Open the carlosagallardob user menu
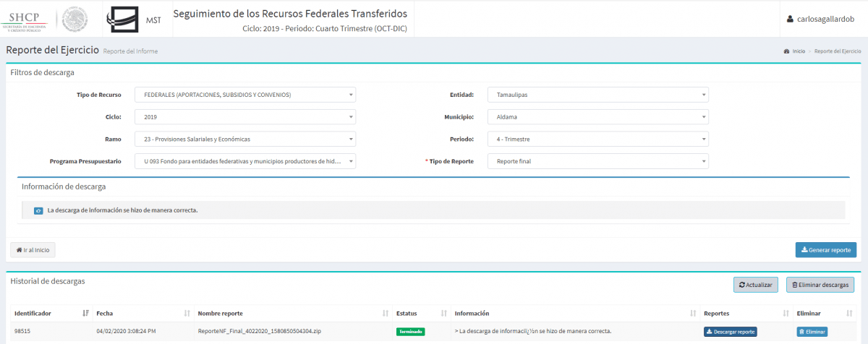The height and width of the screenshot is (344, 868). [x=823, y=20]
